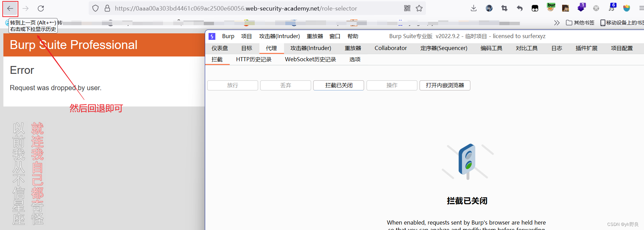Open the 攻击器(Intruder) menu in menu bar
644x230 pixels.
coord(280,36)
